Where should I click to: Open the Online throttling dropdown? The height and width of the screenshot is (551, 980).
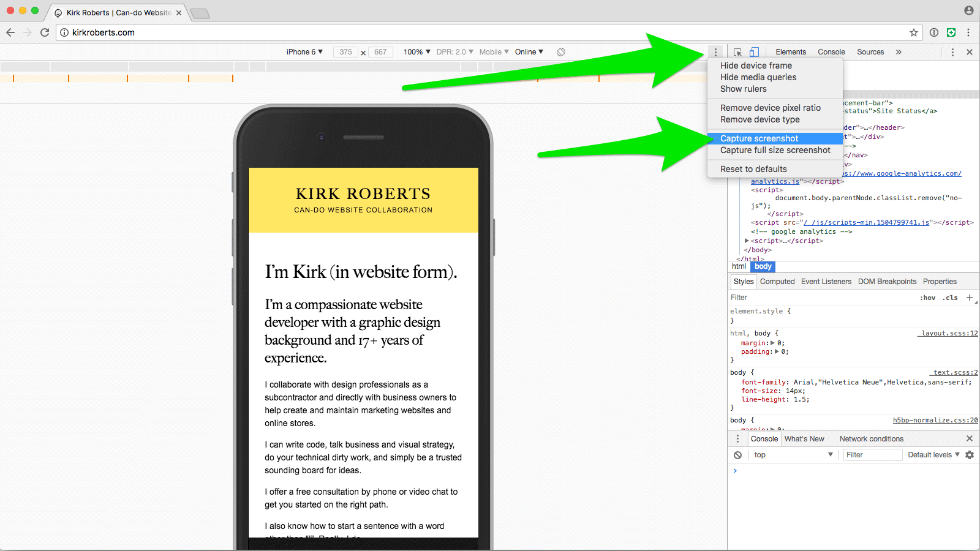pyautogui.click(x=529, y=52)
